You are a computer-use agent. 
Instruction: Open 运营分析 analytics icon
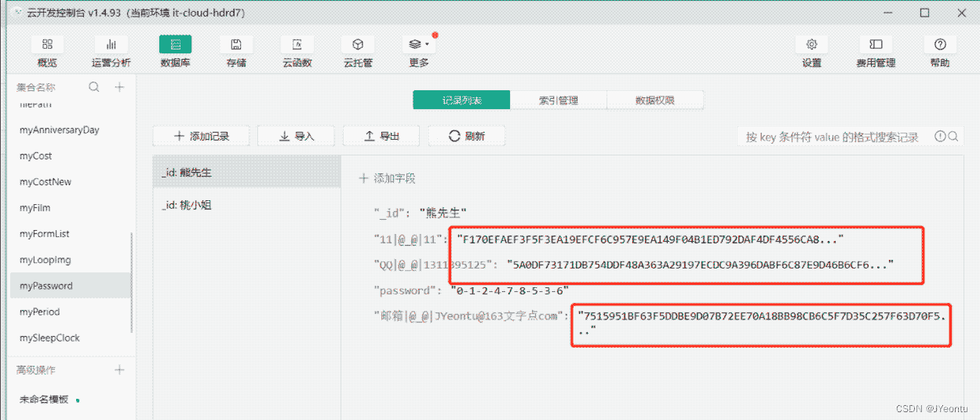[111, 46]
